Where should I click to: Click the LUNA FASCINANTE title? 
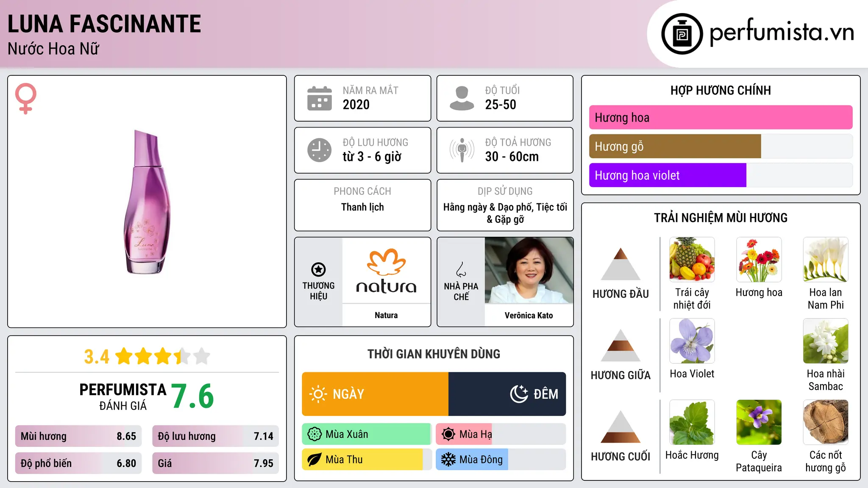coord(104,24)
